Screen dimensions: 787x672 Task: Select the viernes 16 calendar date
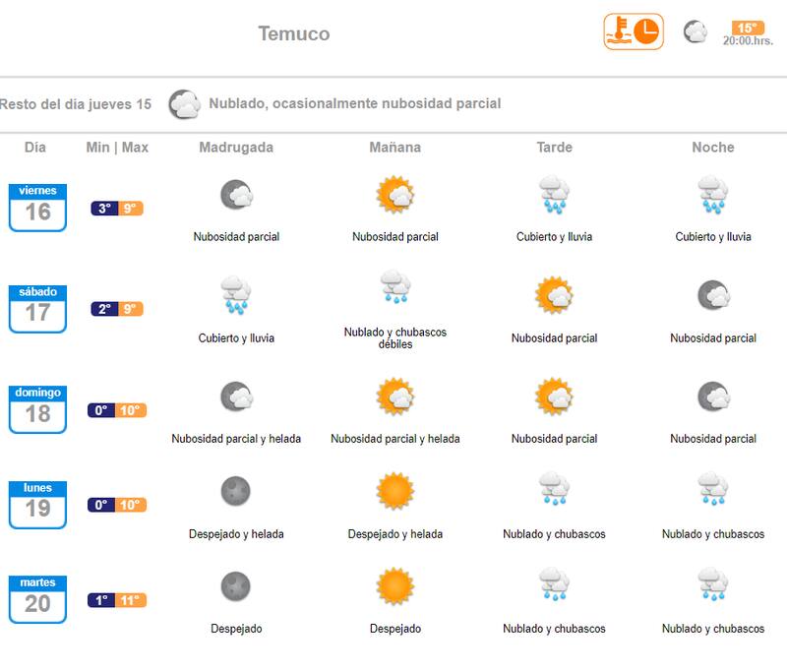pos(37,207)
